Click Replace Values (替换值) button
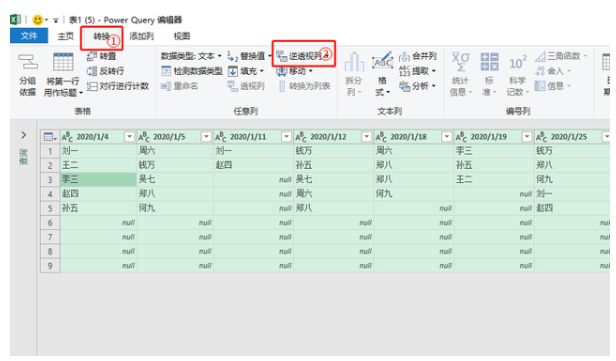 pos(249,56)
